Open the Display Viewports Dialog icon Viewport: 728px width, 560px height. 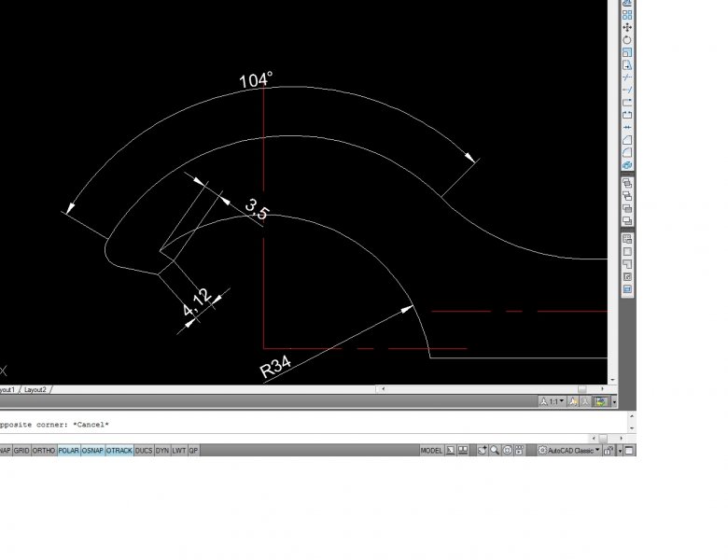click(627, 239)
